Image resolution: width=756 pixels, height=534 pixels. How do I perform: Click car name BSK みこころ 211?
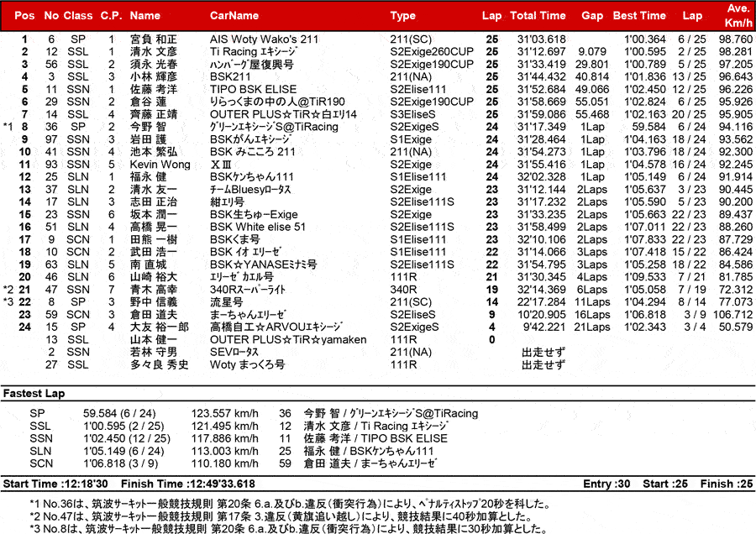coord(252,152)
